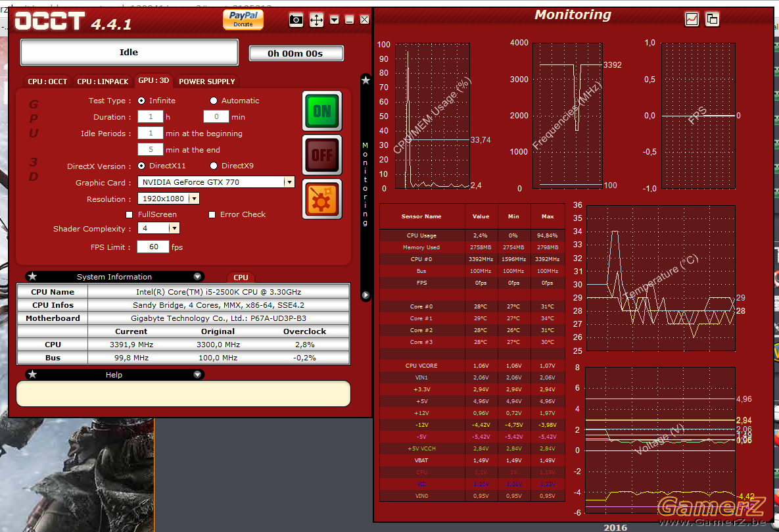
Task: Click the star icon atop the Monitoring strip
Action: pos(366,80)
